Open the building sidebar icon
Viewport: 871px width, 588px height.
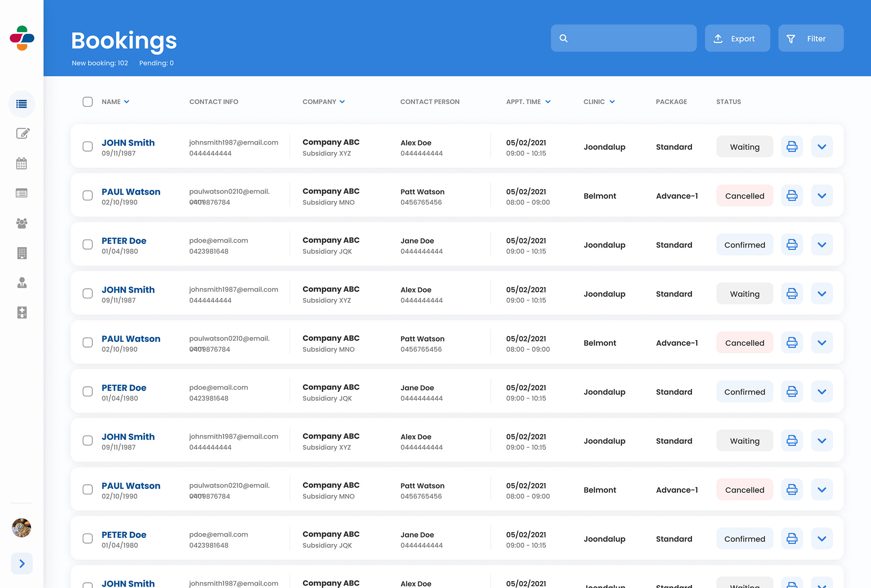click(22, 253)
